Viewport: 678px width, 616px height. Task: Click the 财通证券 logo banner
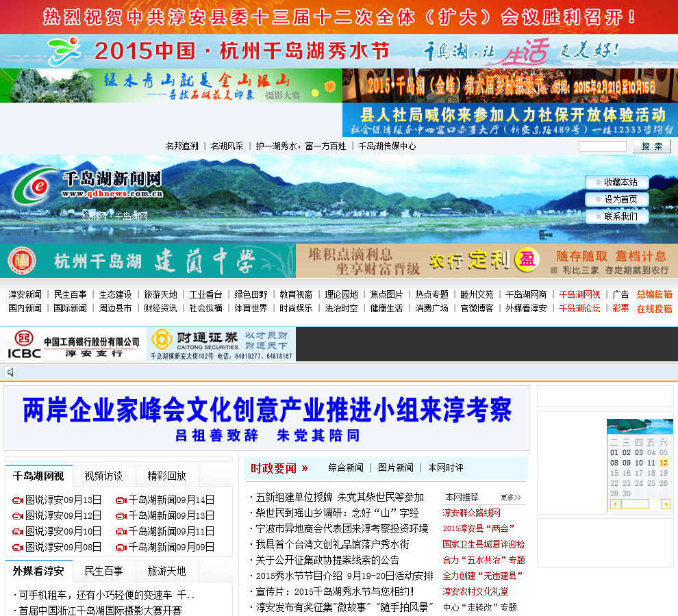coord(221,344)
